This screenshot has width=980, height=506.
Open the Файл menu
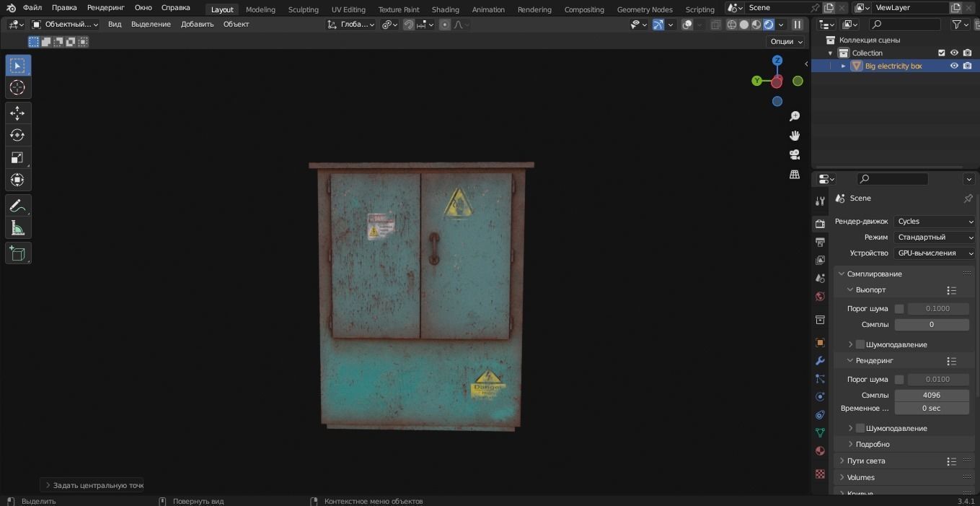coord(32,8)
